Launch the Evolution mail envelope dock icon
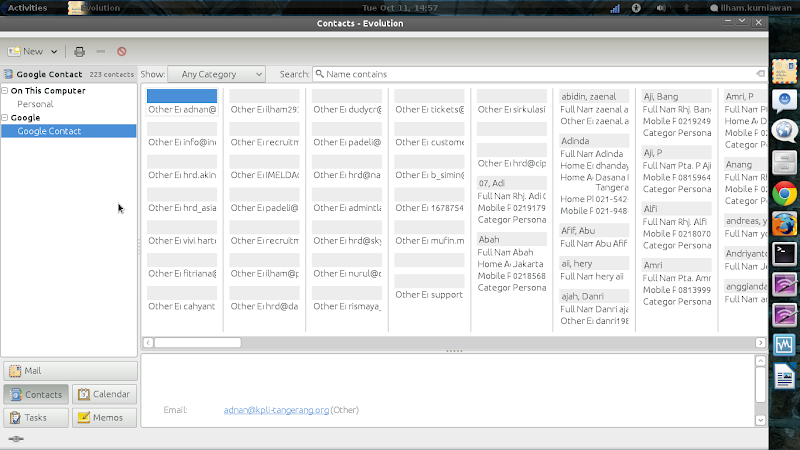 pos(784,71)
